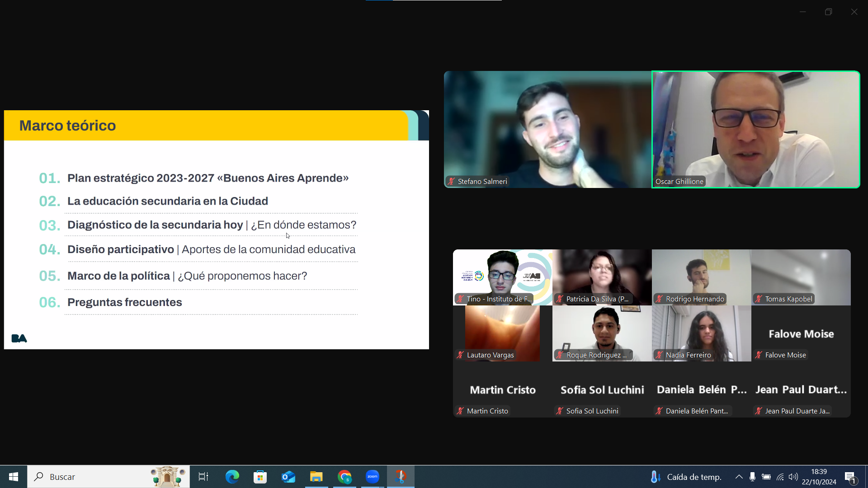Launch Microsoft Edge from taskbar

232,477
